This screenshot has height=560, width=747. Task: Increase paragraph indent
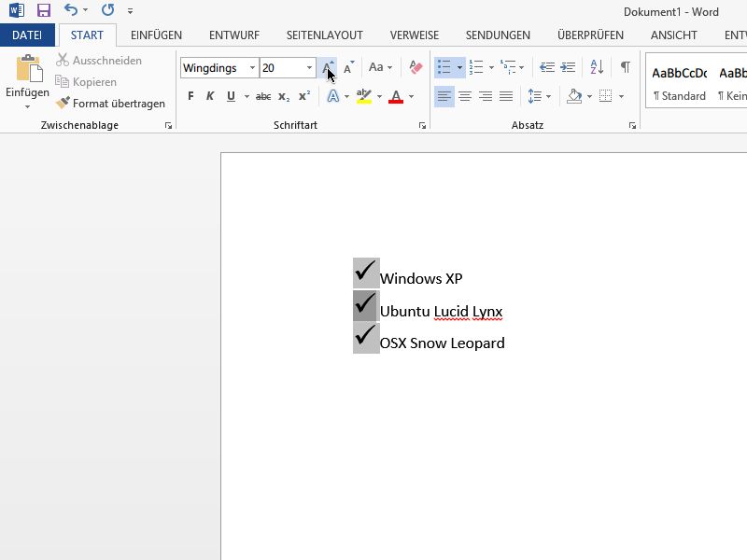pos(568,67)
